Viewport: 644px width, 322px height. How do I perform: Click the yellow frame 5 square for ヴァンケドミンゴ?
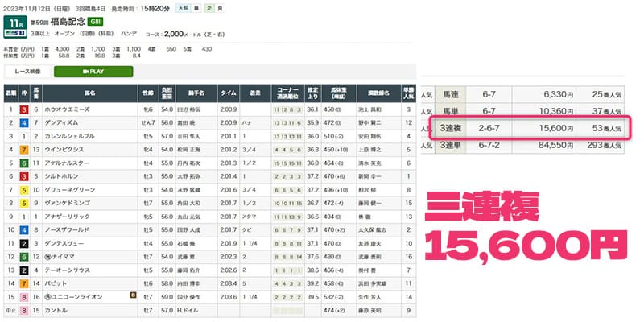pos(23,203)
